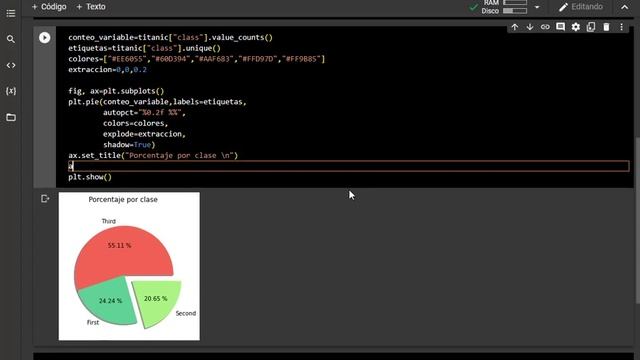Click the extraccion=0,0,0.2 line

[107, 69]
